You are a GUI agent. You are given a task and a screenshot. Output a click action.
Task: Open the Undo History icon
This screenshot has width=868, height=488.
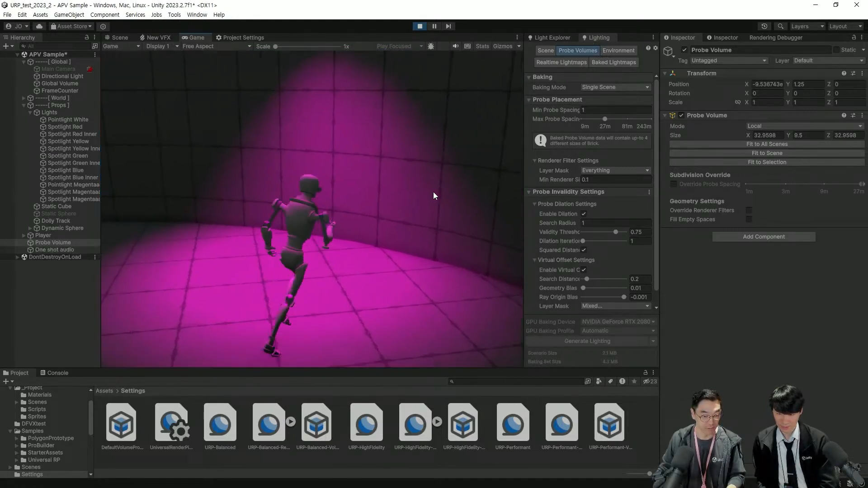pyautogui.click(x=764, y=26)
